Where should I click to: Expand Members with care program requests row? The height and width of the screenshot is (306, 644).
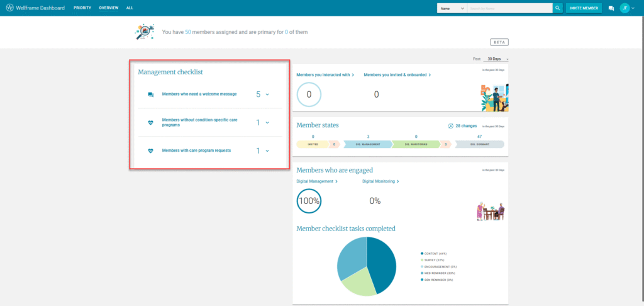point(267,151)
